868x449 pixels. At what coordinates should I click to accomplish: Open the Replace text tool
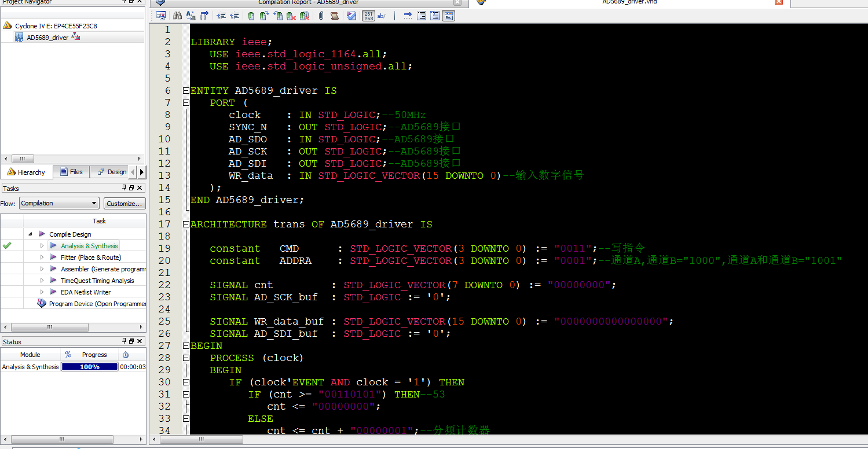click(191, 16)
